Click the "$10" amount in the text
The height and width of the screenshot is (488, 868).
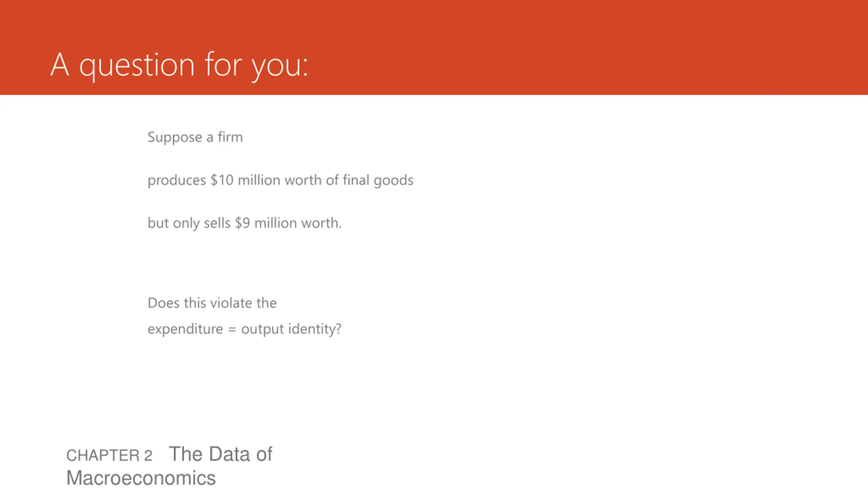[222, 180]
